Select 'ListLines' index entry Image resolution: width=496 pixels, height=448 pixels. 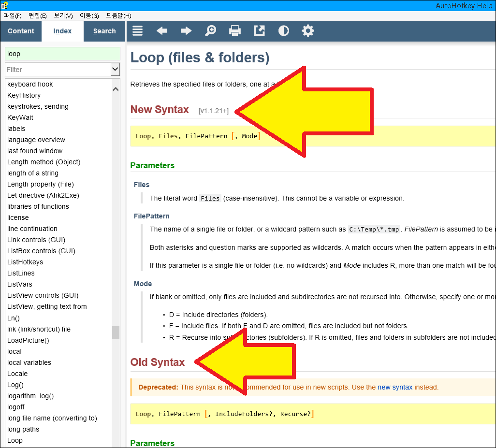[21, 273]
